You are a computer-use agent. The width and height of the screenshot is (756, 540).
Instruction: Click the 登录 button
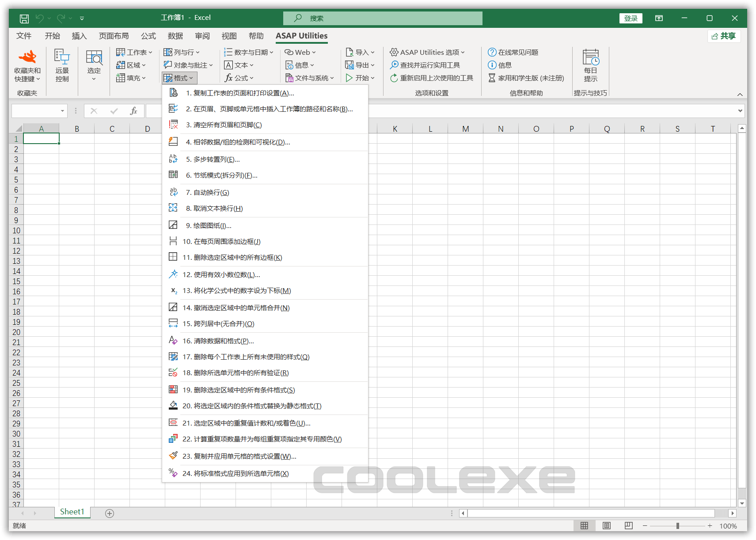click(631, 18)
